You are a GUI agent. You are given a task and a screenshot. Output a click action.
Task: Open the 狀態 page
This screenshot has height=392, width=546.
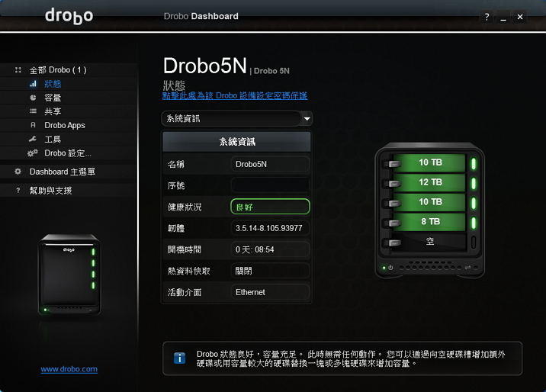click(x=53, y=84)
